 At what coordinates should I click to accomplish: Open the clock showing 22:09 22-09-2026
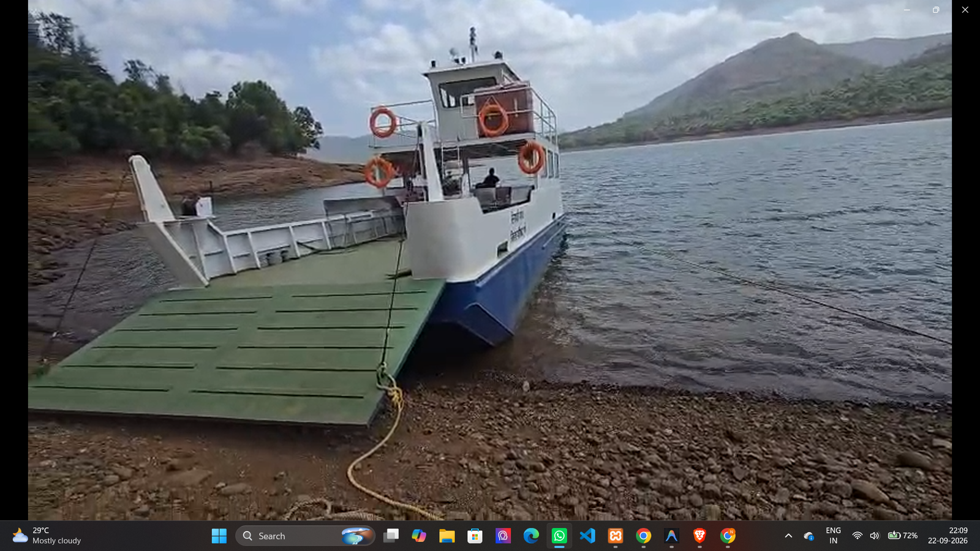click(x=948, y=536)
